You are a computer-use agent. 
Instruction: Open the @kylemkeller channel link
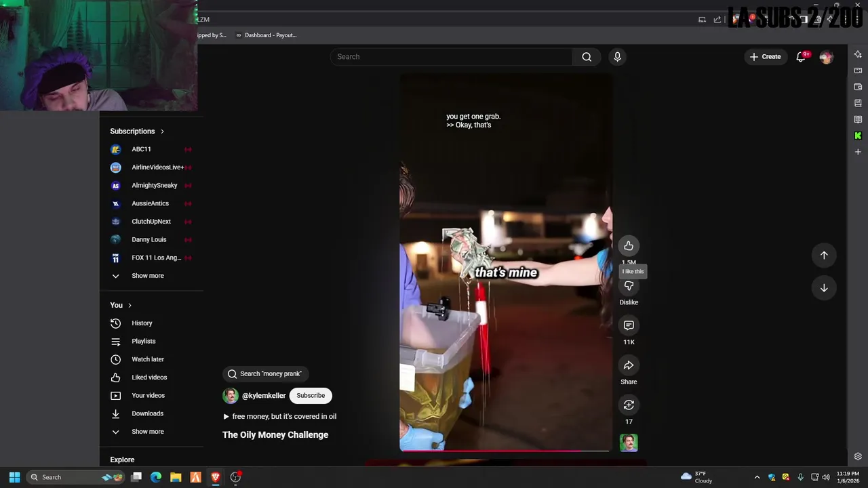pyautogui.click(x=264, y=396)
